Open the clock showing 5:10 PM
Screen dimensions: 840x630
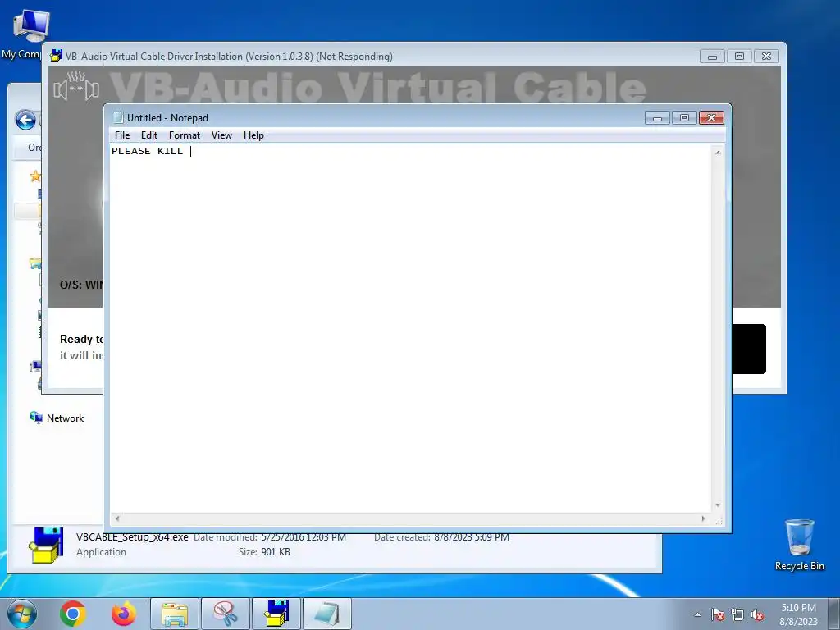(x=798, y=614)
